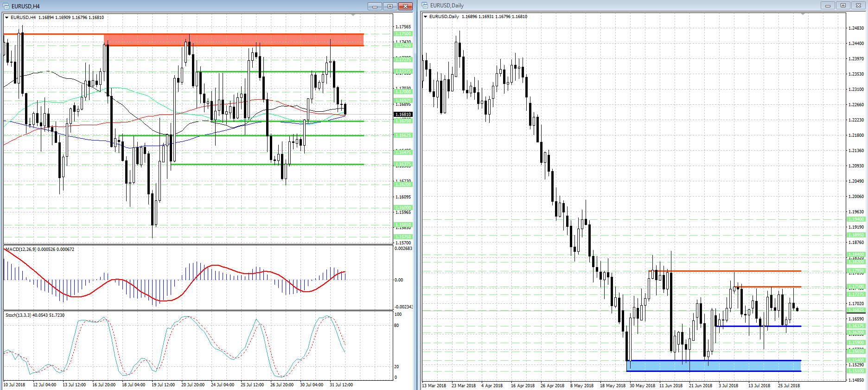Click the 1.19400 level label in Daily chart

856,219
